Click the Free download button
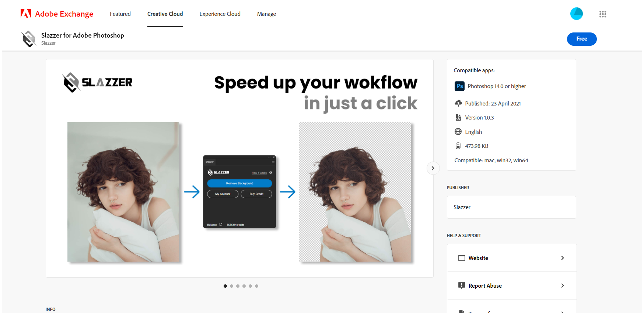 (x=581, y=39)
